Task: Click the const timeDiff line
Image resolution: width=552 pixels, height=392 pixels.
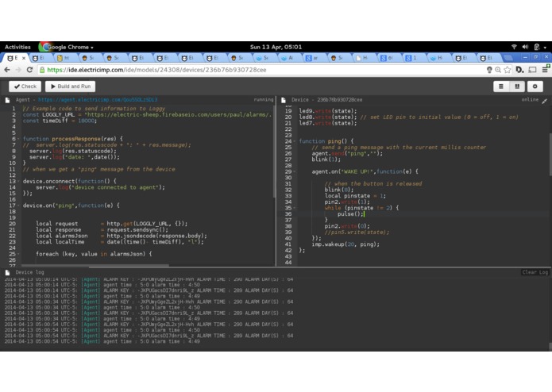Action: pyautogui.click(x=60, y=121)
